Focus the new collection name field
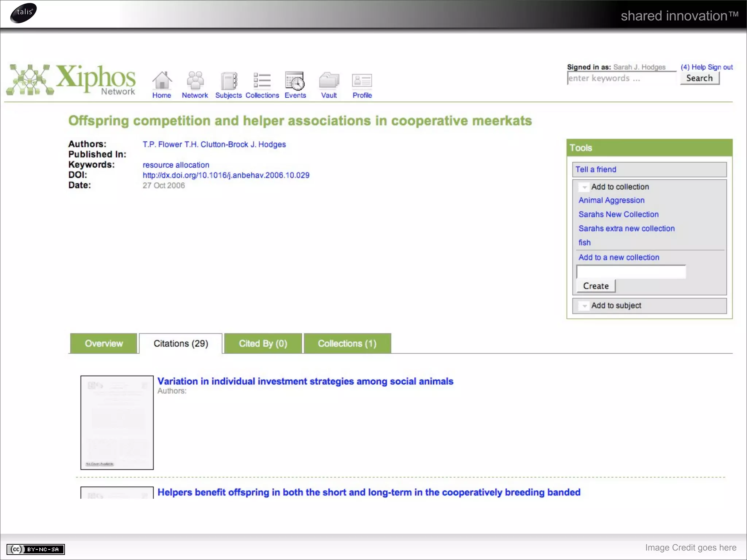This screenshot has height=560, width=747. click(x=631, y=272)
